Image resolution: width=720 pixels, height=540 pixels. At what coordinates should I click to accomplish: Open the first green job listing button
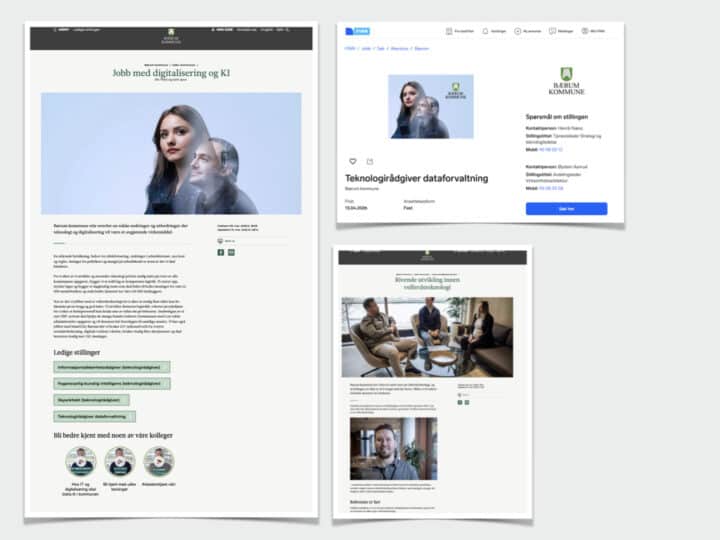pos(111,367)
